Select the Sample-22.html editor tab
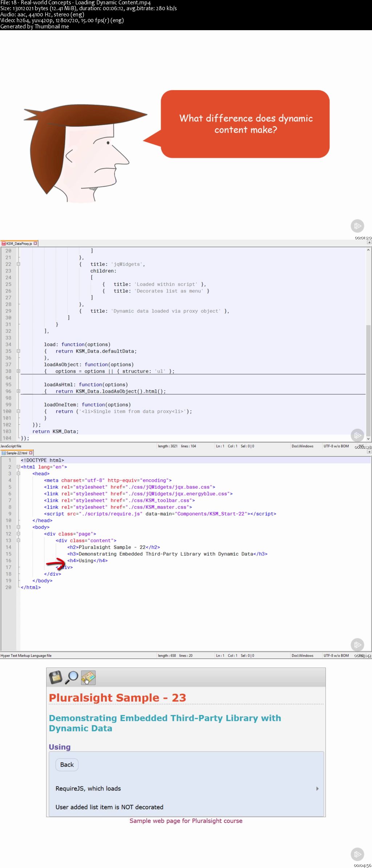This screenshot has height=868, width=372. click(x=17, y=453)
